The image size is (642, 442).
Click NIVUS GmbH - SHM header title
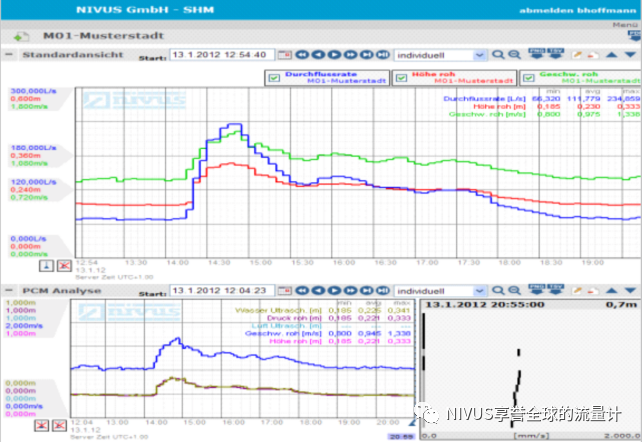coord(145,10)
